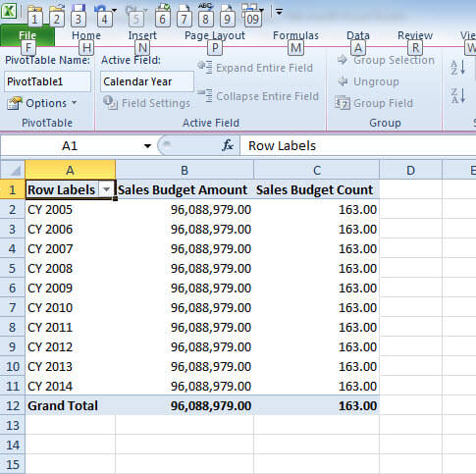Switch to the Home tab
The height and width of the screenshot is (474, 476).
(86, 35)
